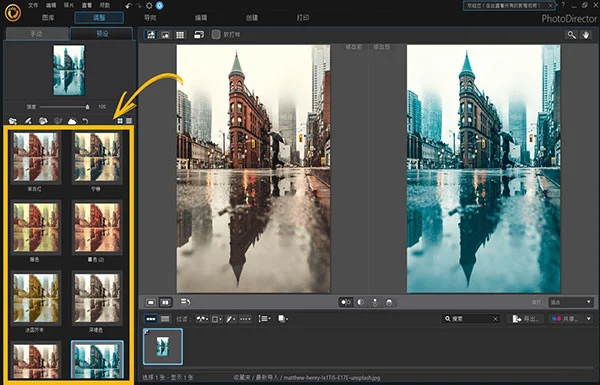Switch to the 创建 (Create) module tab

(x=252, y=18)
